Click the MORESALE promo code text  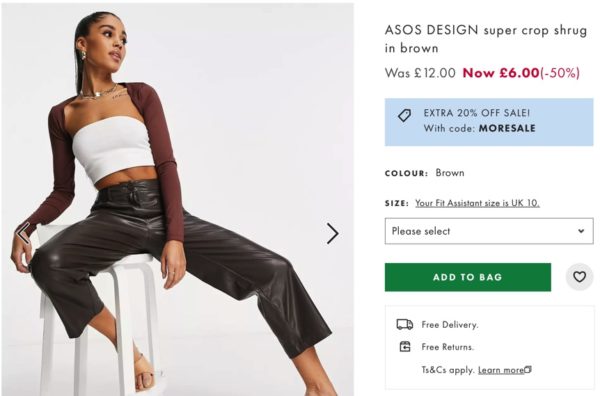tap(507, 128)
